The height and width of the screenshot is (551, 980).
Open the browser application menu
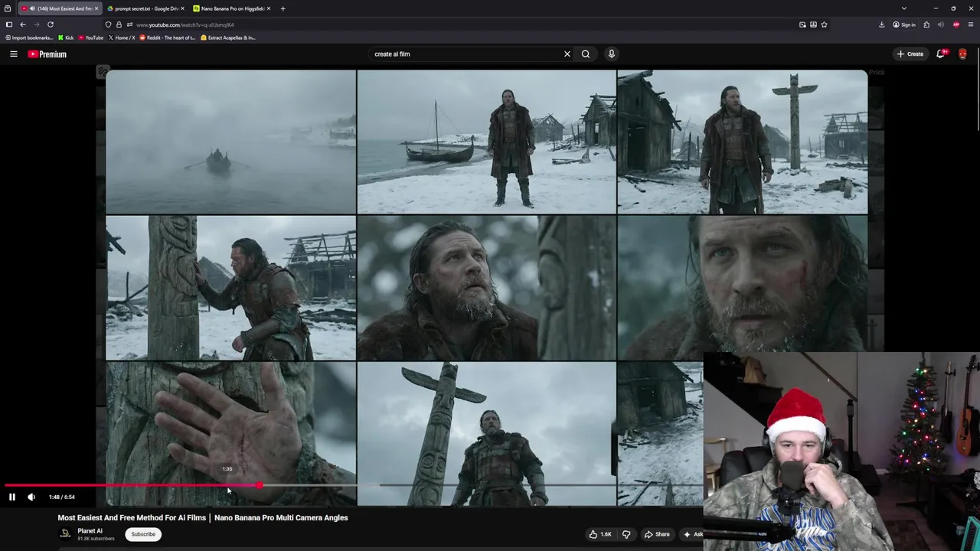[971, 24]
